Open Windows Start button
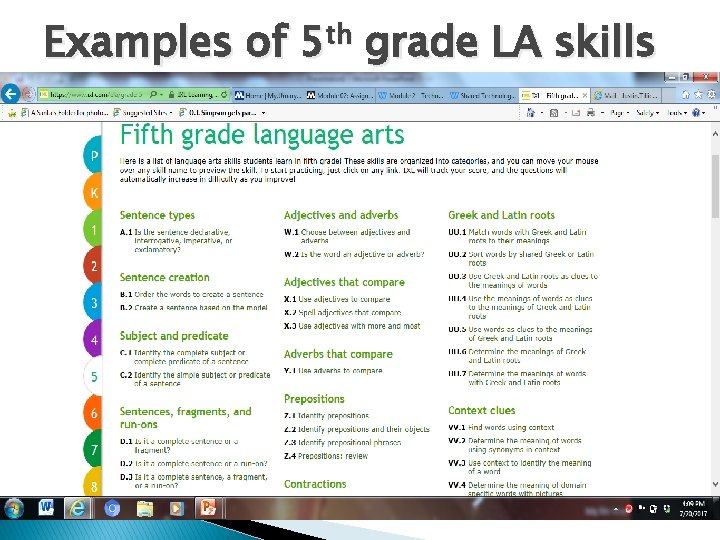720x540 pixels. coord(14,509)
